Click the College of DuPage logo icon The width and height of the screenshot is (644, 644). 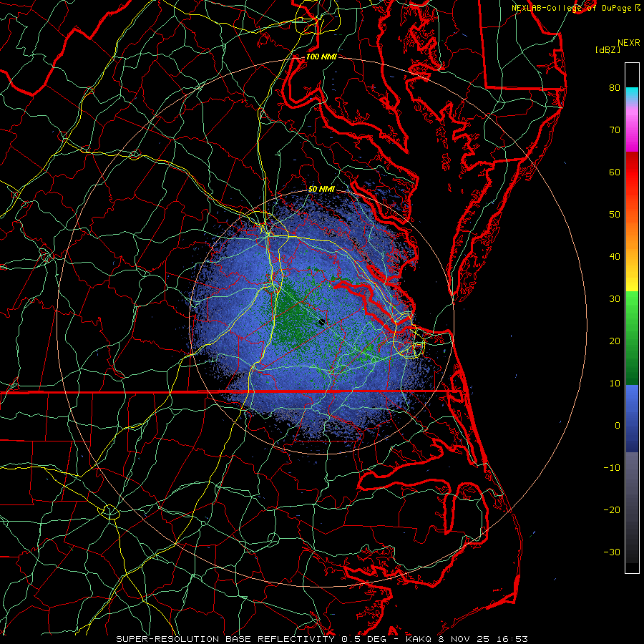click(638, 8)
